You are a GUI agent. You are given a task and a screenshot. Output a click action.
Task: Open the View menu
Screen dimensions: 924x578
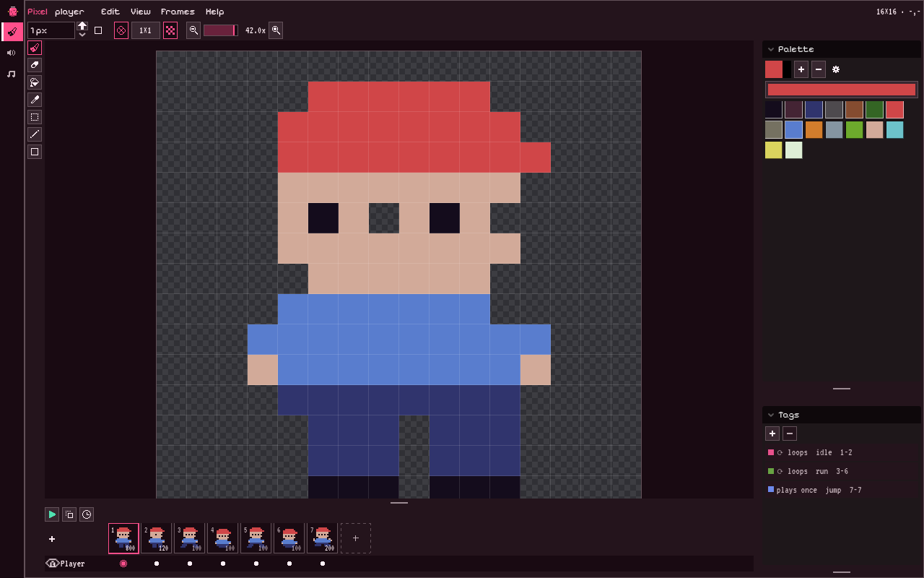(x=141, y=12)
